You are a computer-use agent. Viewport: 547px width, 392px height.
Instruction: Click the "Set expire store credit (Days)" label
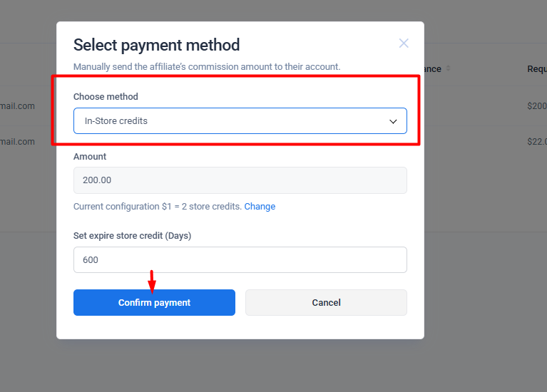point(132,236)
